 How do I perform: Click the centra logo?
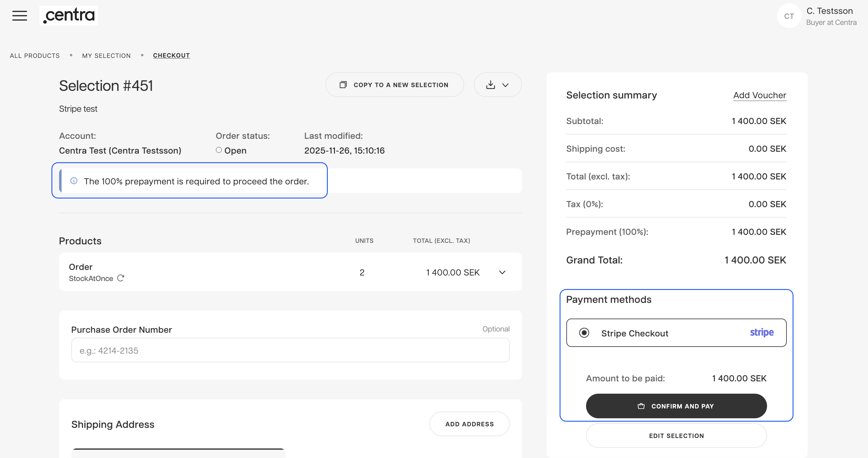coord(69,15)
